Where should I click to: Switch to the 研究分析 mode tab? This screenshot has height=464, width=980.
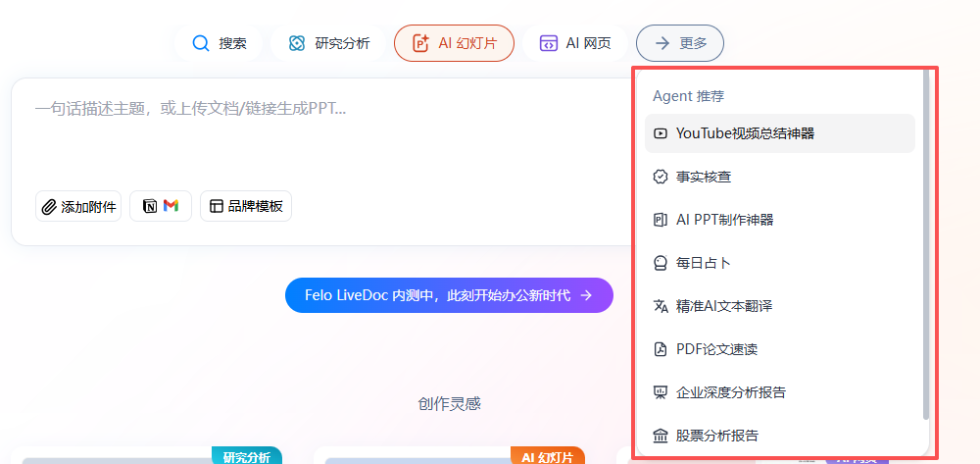[329, 43]
